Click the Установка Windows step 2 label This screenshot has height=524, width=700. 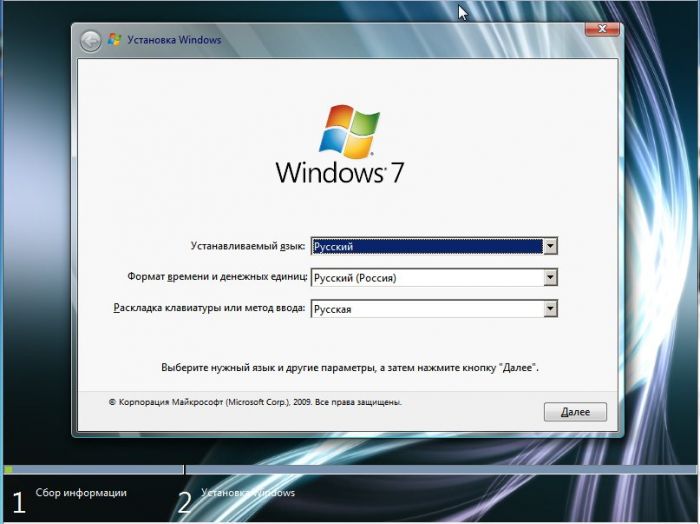point(248,493)
